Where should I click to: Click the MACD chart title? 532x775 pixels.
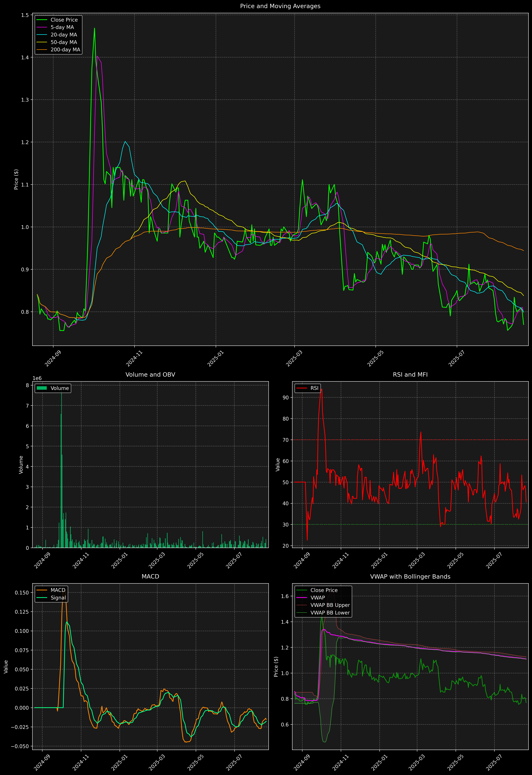pos(150,576)
